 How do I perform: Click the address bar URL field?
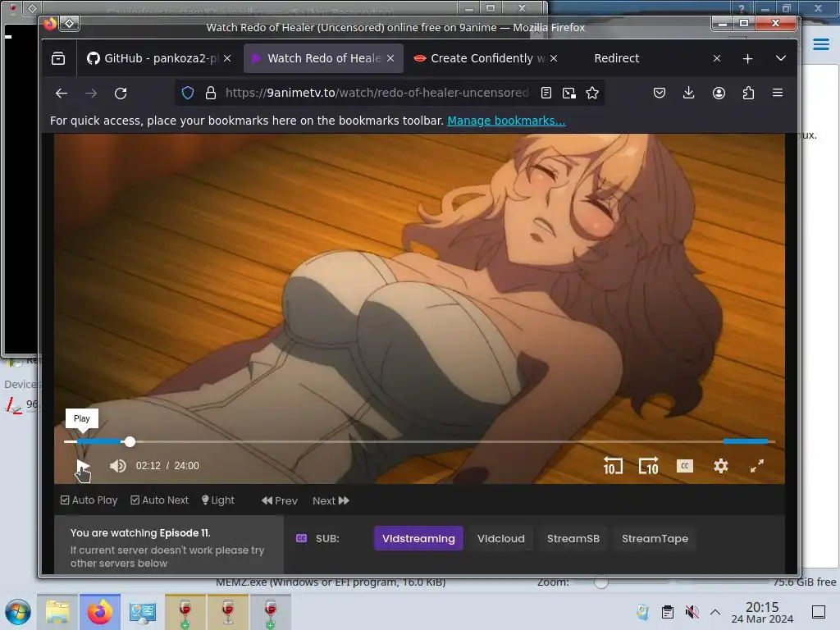coord(377,93)
